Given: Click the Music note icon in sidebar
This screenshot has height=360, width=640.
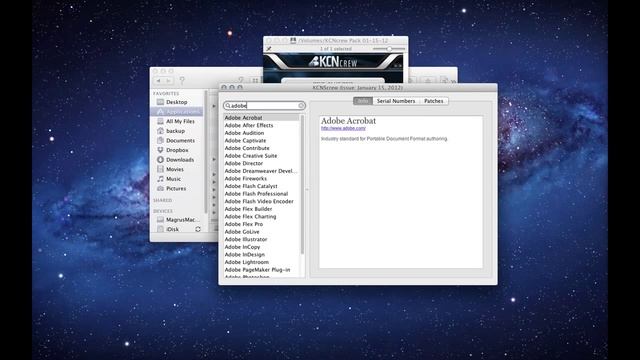Looking at the screenshot, I should coord(160,179).
